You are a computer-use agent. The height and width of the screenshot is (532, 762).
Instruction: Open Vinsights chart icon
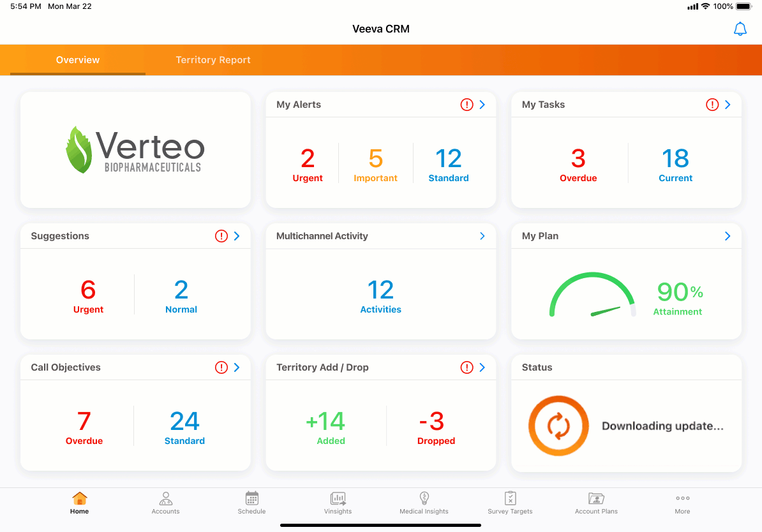click(x=338, y=498)
